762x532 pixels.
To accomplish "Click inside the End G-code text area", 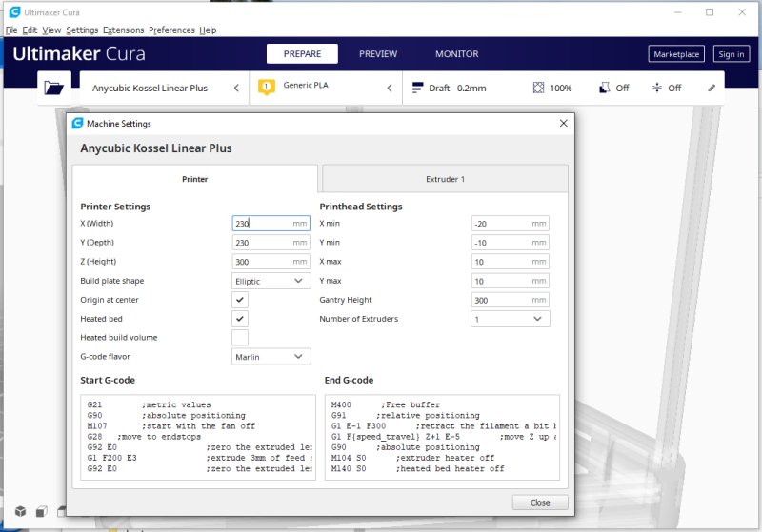I will pyautogui.click(x=442, y=437).
